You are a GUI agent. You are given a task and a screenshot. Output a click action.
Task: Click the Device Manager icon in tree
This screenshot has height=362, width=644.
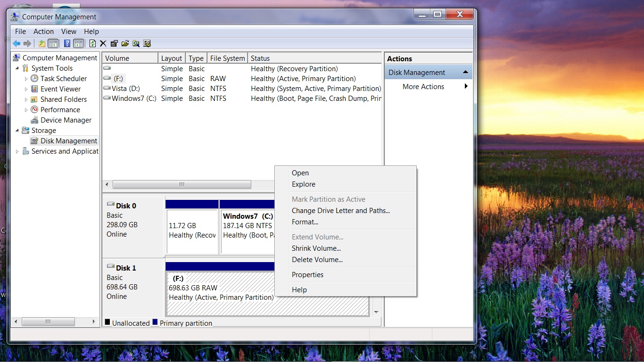34,120
